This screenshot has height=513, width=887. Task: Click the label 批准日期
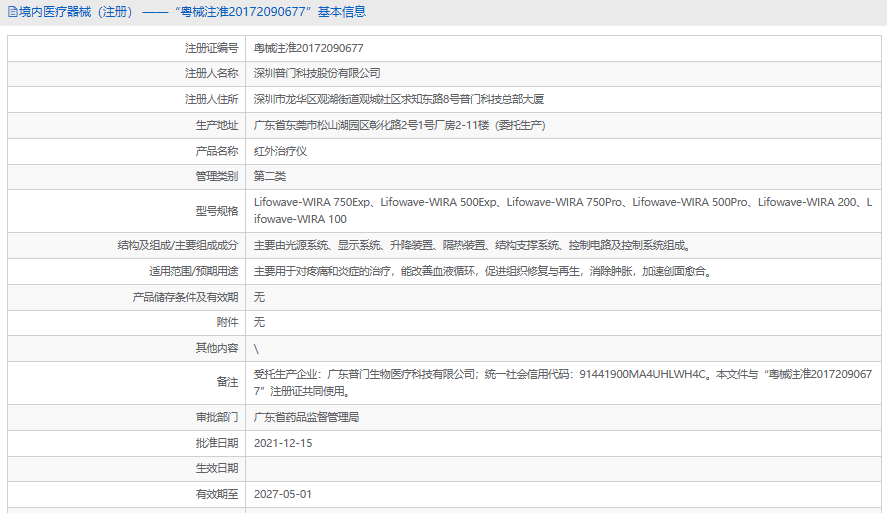click(x=217, y=443)
